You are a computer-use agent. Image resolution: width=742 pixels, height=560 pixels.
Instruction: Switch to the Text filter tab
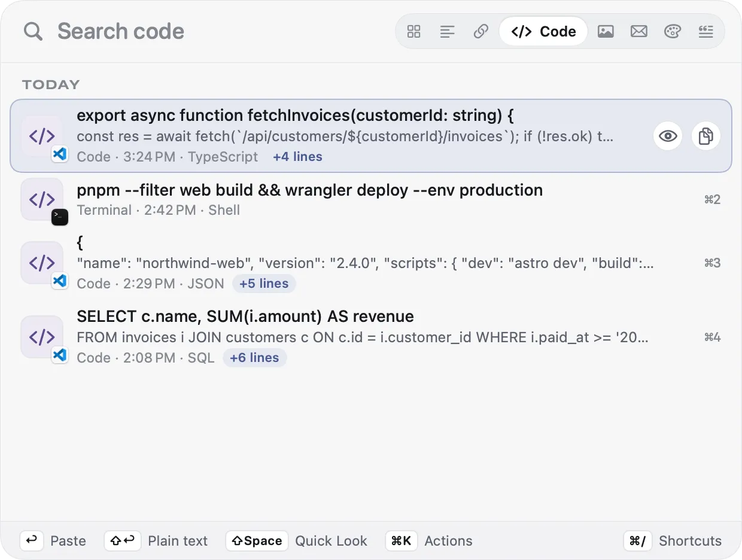tap(448, 31)
